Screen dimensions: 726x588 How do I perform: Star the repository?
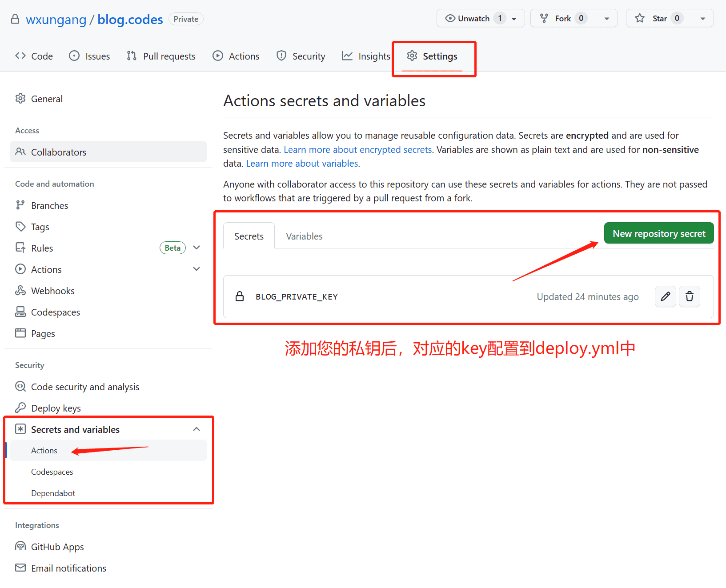pos(659,18)
